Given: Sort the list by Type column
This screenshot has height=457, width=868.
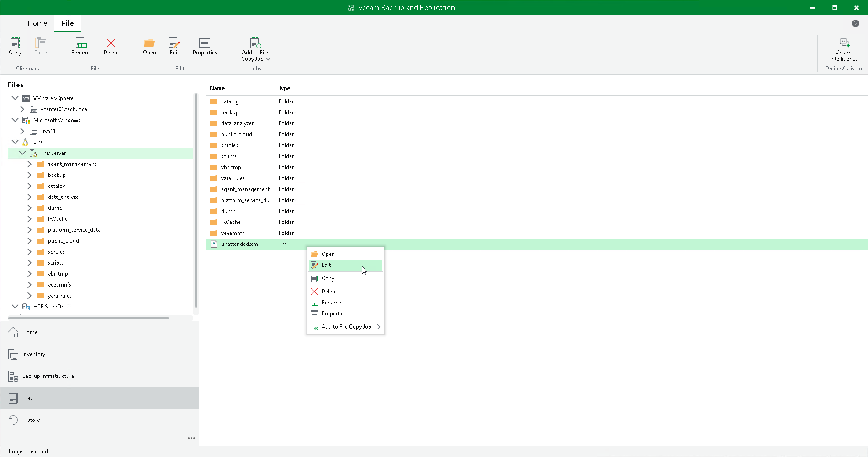Looking at the screenshot, I should 284,88.
